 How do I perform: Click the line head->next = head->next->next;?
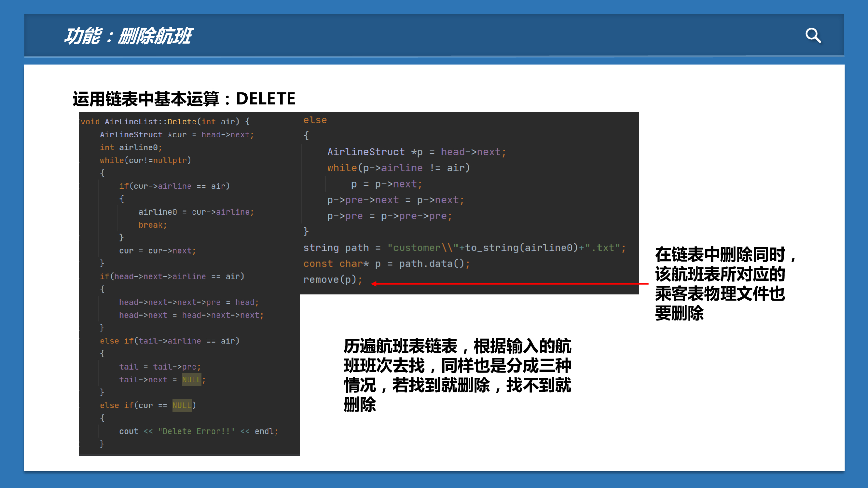click(191, 315)
